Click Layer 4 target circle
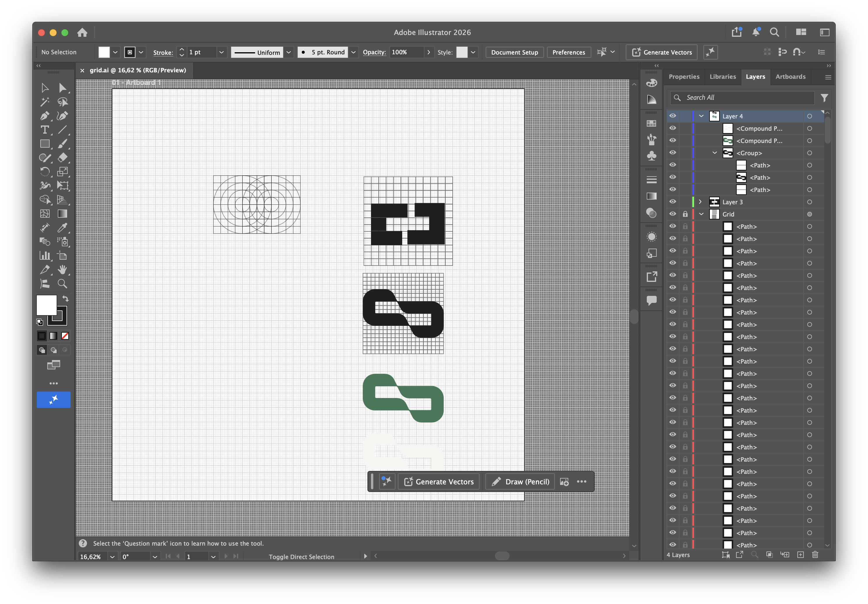 pos(809,116)
